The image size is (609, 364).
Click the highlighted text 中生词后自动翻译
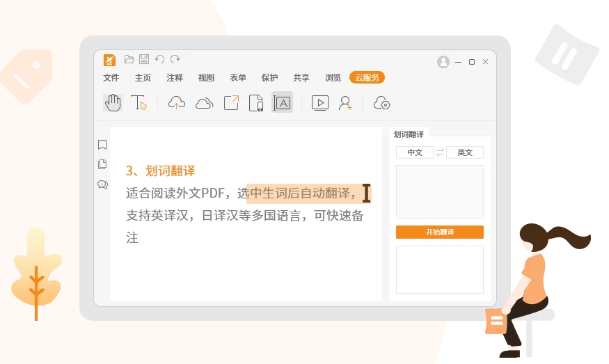pyautogui.click(x=300, y=193)
